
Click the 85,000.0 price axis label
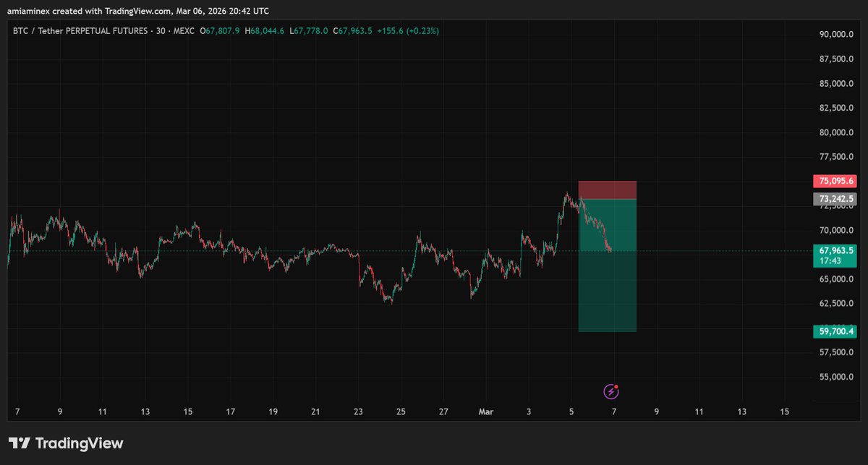(x=835, y=84)
